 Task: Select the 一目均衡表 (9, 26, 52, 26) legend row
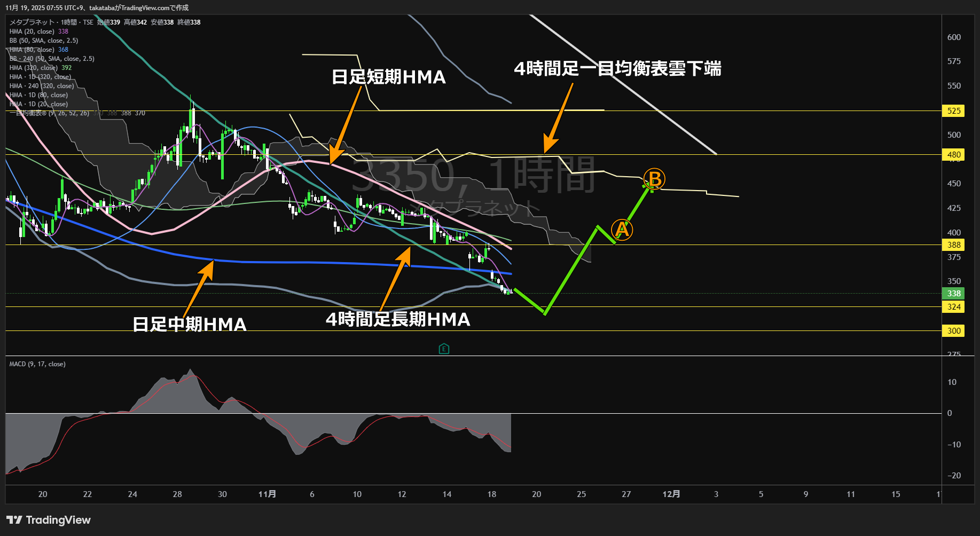[x=77, y=113]
